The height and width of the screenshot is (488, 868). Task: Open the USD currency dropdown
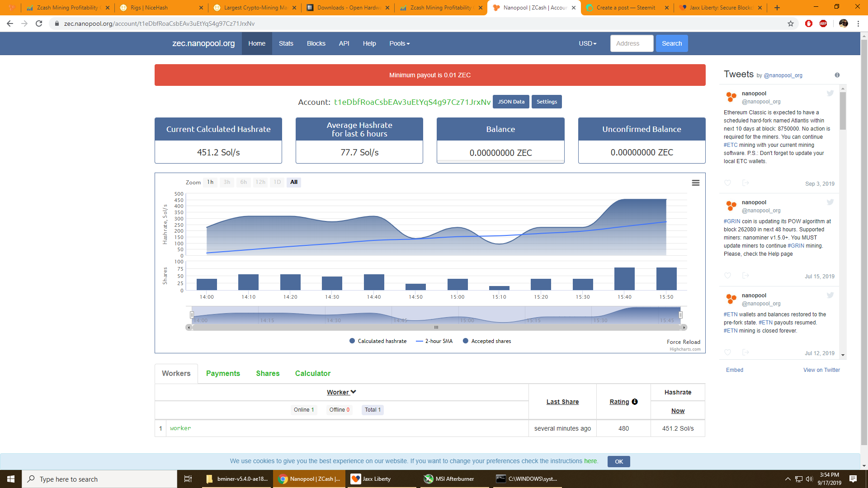(587, 43)
